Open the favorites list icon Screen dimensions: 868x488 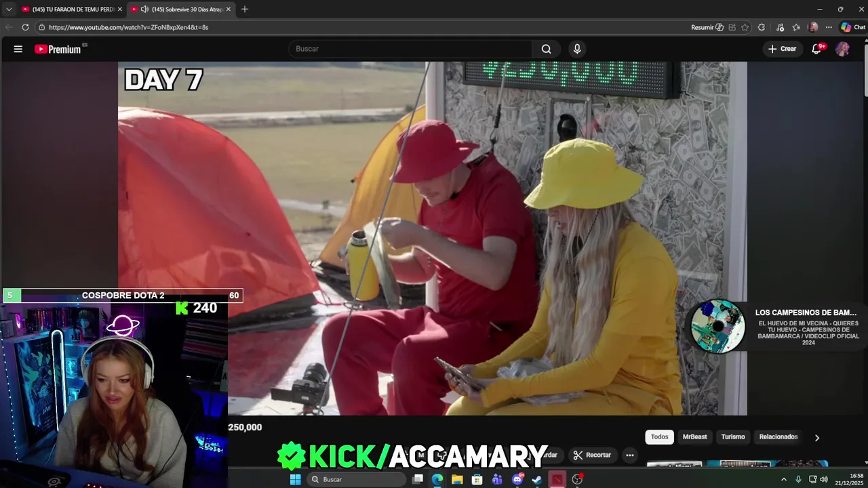[x=796, y=27]
